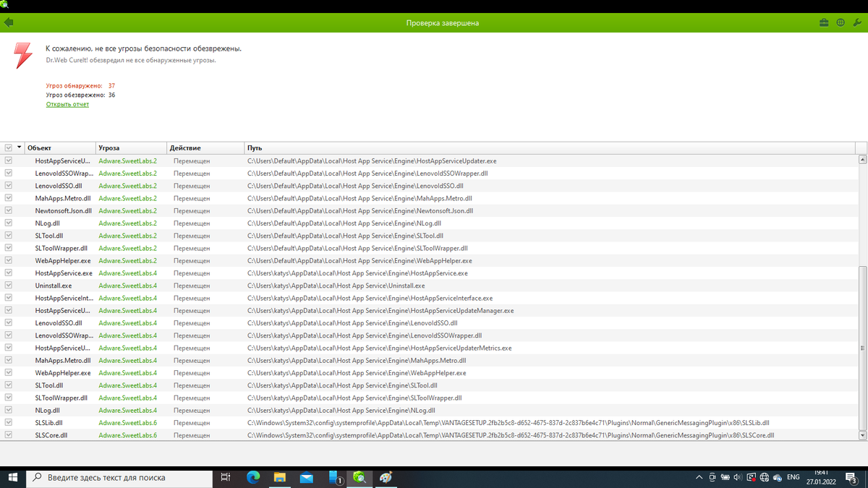
Task: Open the Windows Start menu
Action: [13, 477]
